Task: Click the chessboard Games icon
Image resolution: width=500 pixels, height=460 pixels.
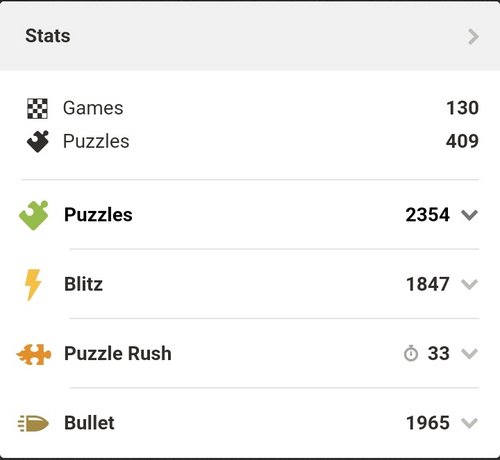Action: [x=37, y=108]
